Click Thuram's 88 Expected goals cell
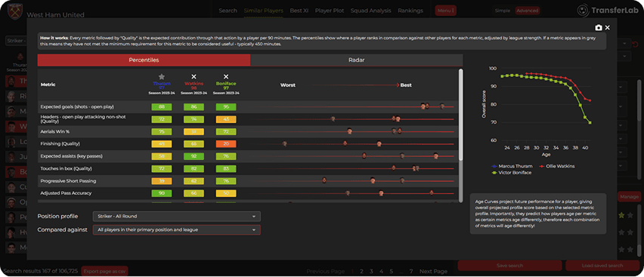The image size is (644, 277). (x=162, y=106)
